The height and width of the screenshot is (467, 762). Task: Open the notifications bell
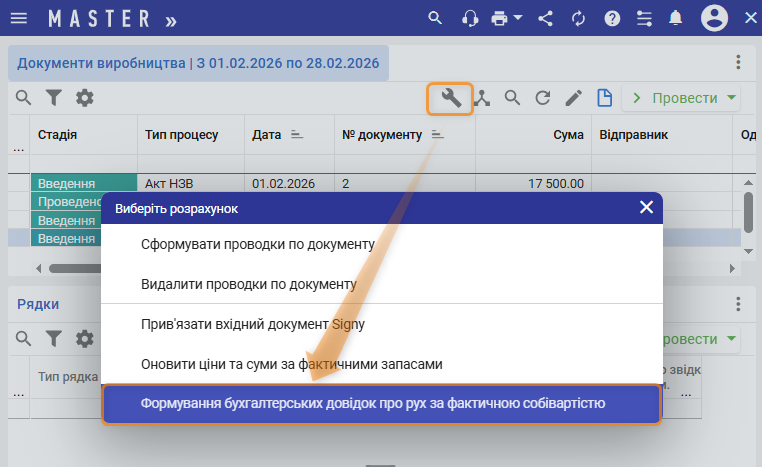tap(676, 18)
